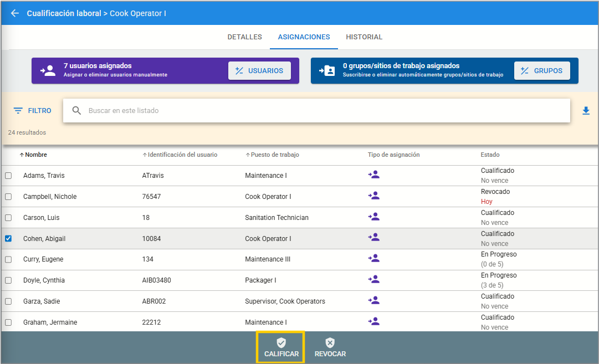Select the checkbox for Doyle, Cynthia

click(x=8, y=280)
